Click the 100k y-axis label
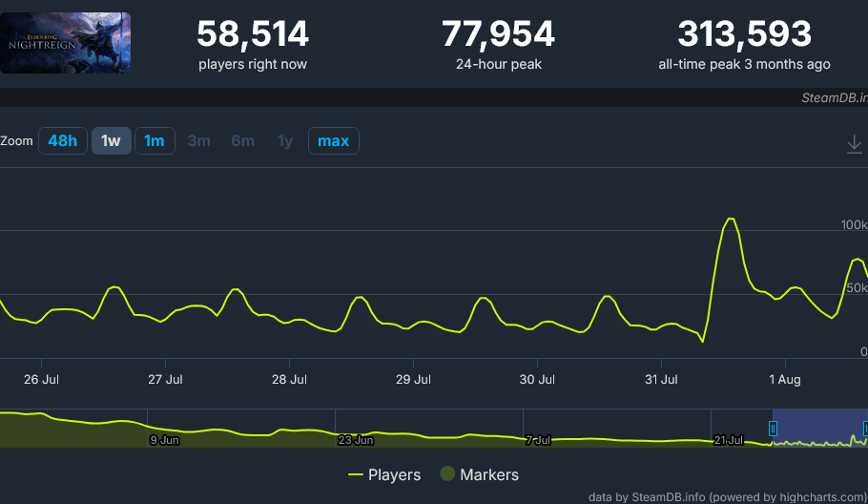The height and width of the screenshot is (504, 868). coord(854,224)
